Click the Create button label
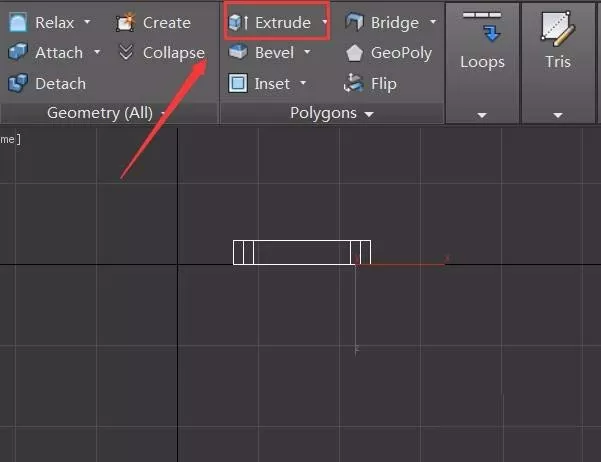601x462 pixels. pyautogui.click(x=167, y=23)
